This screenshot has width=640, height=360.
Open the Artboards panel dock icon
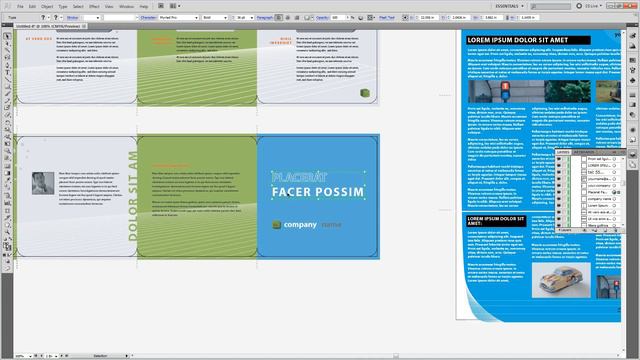[632, 164]
